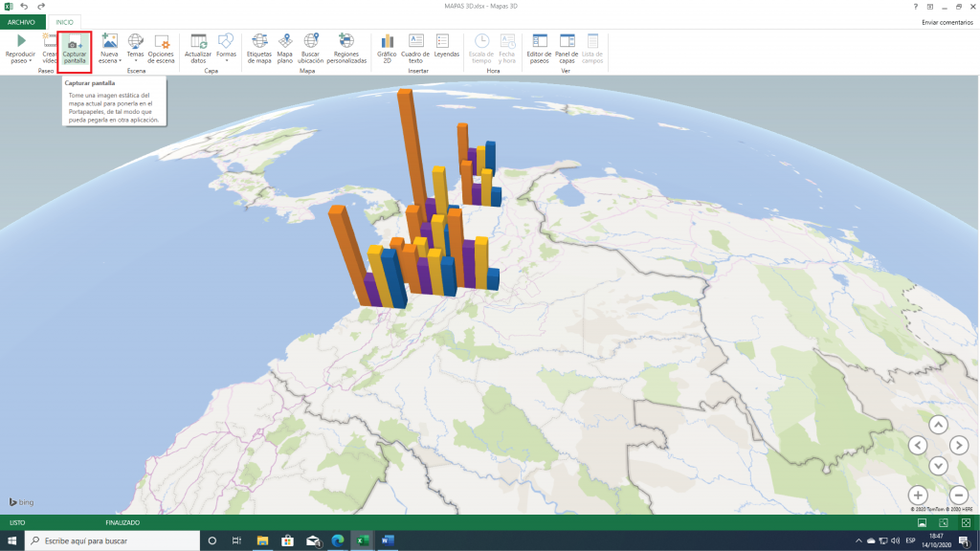Click the last status bar view icon
Viewport: 980px width, 551px height.
(x=966, y=523)
